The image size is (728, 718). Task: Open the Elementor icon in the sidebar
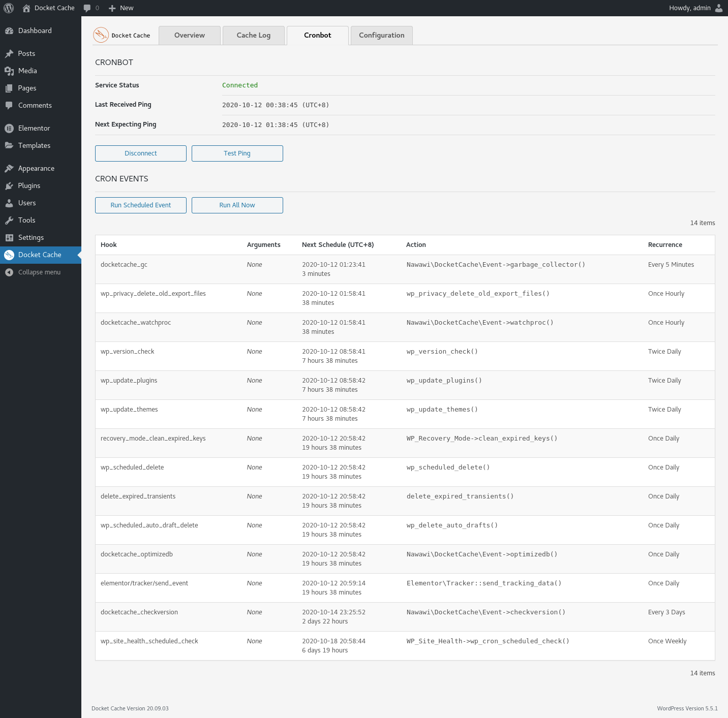9,128
